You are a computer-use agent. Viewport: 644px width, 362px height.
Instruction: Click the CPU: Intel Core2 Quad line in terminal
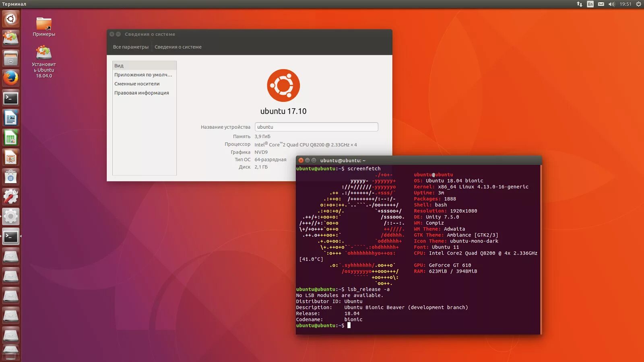[475, 253]
